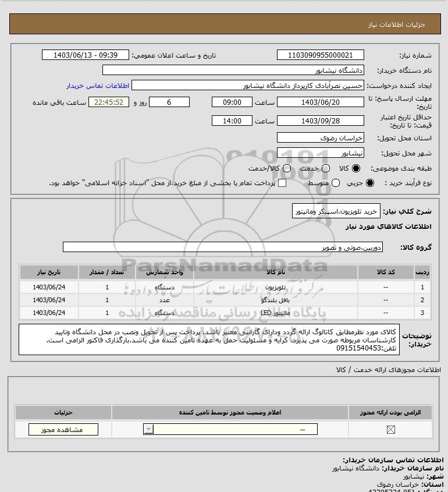Click the الزامی بودن ارائه مجوز header
The image size is (448, 492).
pyautogui.click(x=390, y=412)
